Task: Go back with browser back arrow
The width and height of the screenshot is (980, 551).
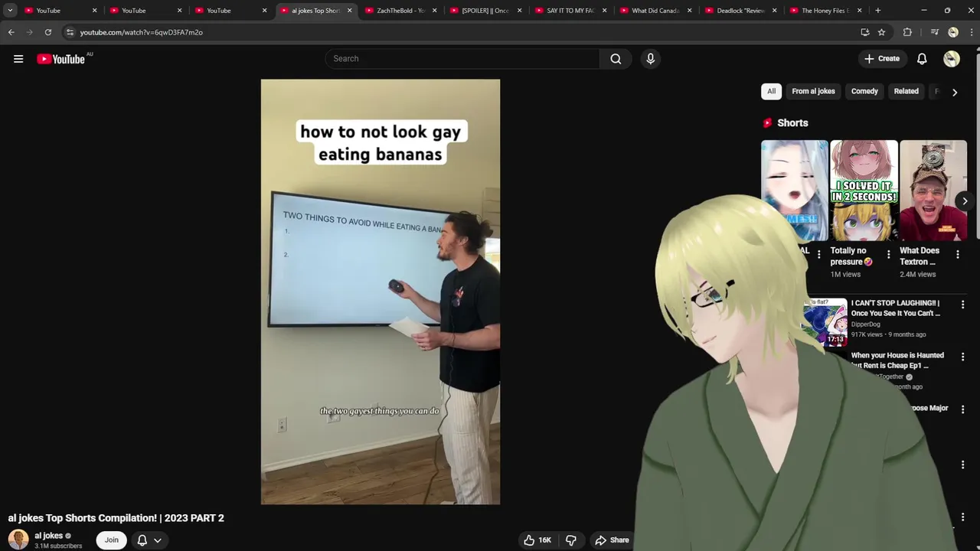Action: click(x=11, y=32)
